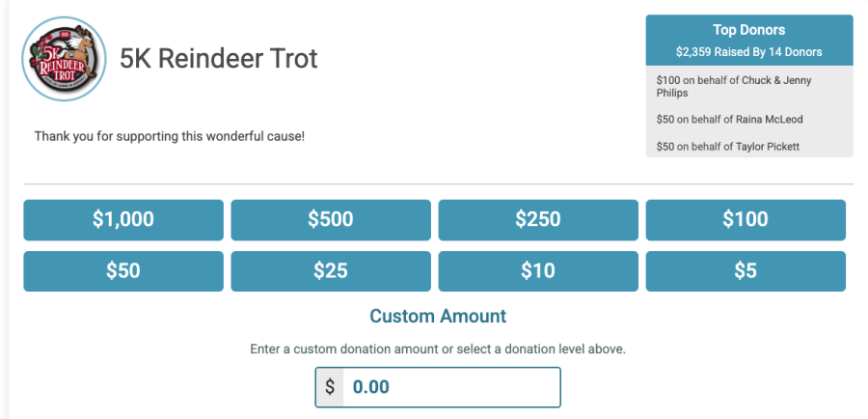Click the Chuck & Jenny Philips donor entry

[734, 87]
